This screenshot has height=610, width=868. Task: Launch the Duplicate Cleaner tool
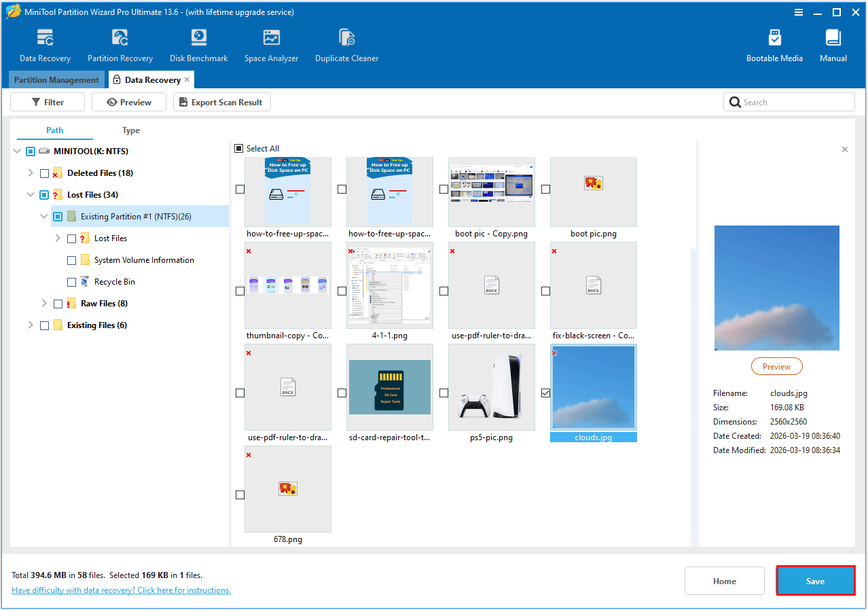point(346,45)
